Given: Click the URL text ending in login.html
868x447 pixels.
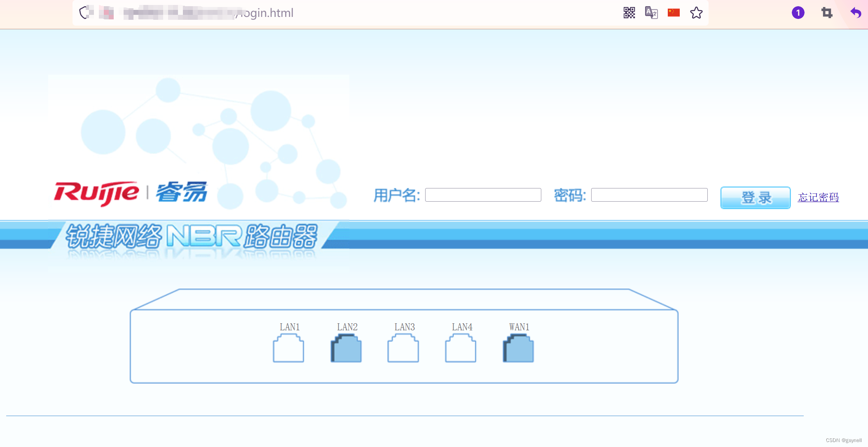Looking at the screenshot, I should click(208, 13).
